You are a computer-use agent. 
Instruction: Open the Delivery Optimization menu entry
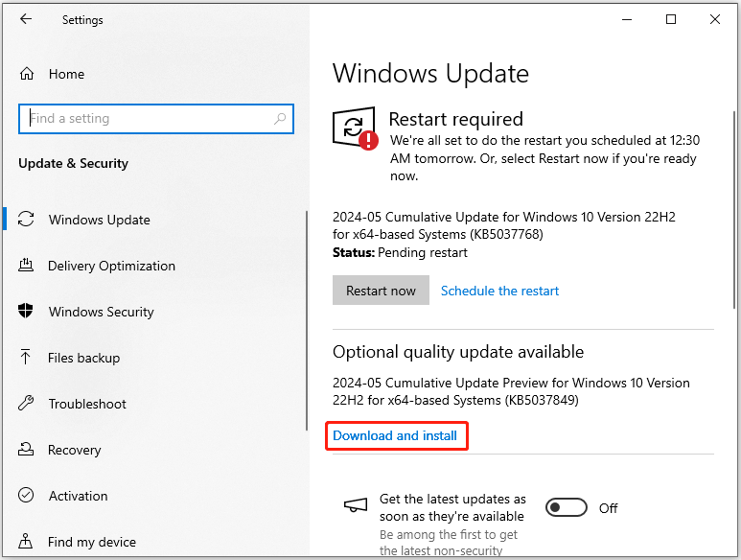coord(111,266)
